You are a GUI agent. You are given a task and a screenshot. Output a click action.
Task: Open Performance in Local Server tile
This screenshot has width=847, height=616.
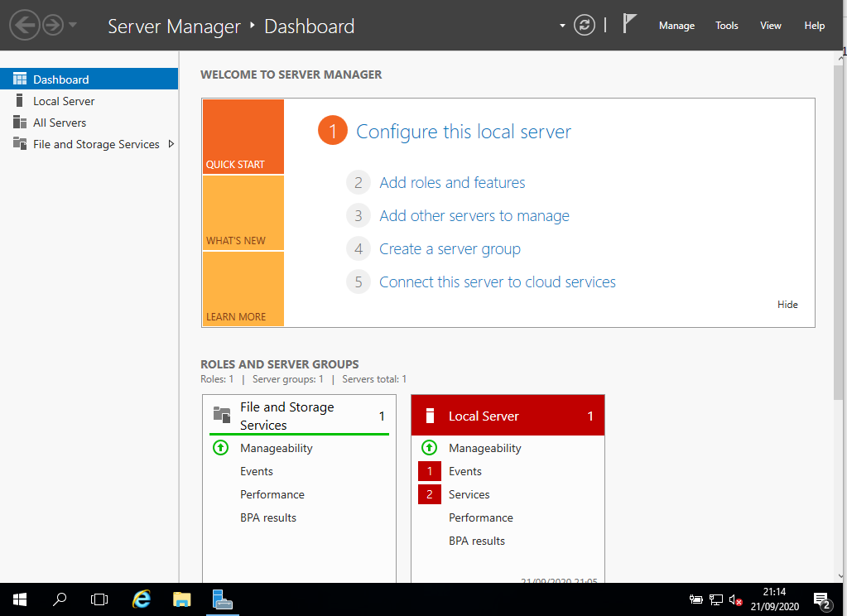[x=481, y=517]
